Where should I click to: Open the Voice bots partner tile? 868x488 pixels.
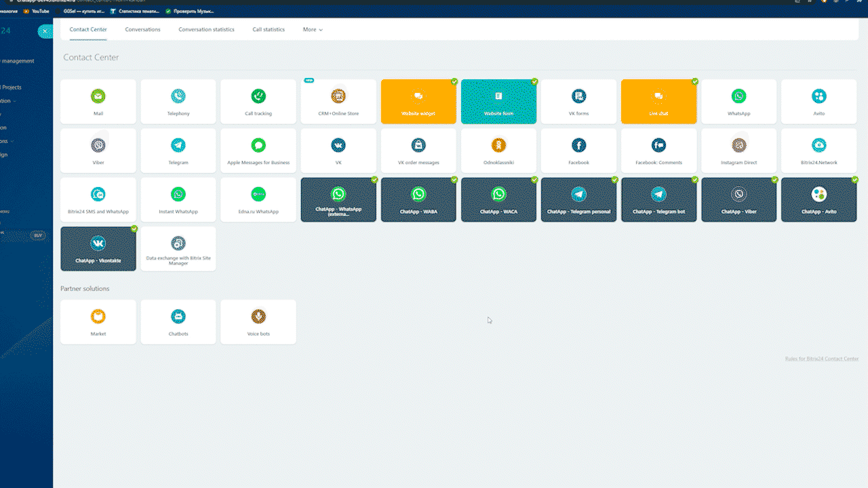(258, 322)
